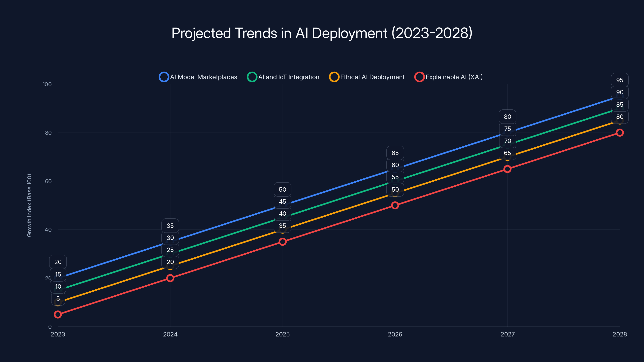Select the '35' data label in the 2025 column
Viewport: 644px width, 362px height.
coord(283,226)
